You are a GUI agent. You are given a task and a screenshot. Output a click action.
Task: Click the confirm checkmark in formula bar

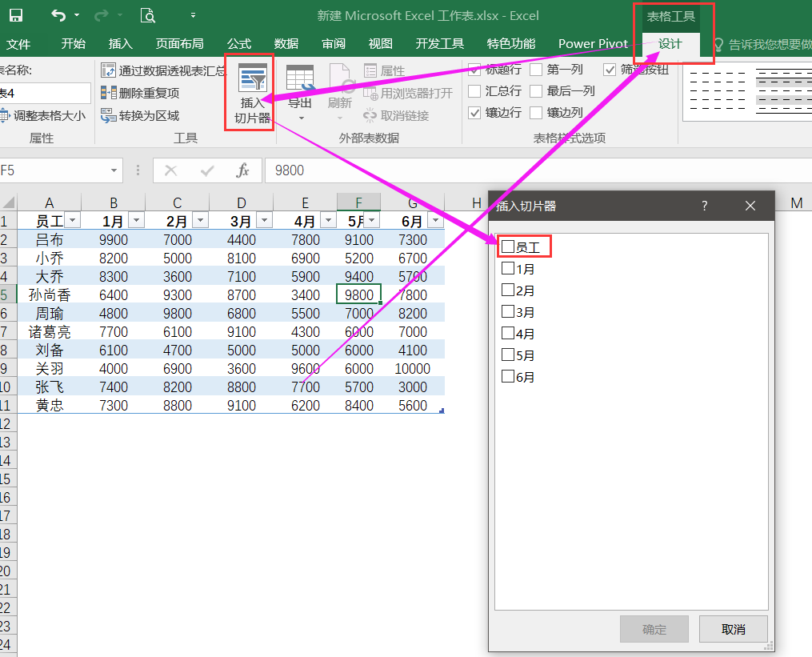pyautogui.click(x=207, y=170)
